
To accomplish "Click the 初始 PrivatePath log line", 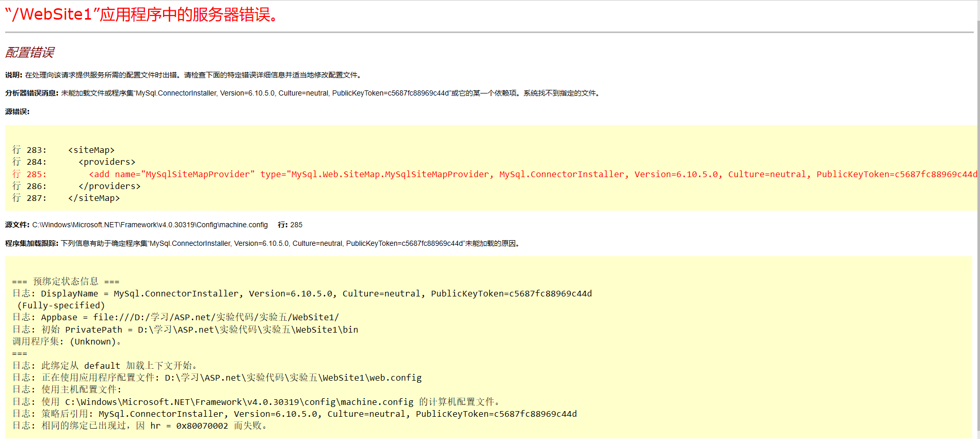I will tap(185, 330).
